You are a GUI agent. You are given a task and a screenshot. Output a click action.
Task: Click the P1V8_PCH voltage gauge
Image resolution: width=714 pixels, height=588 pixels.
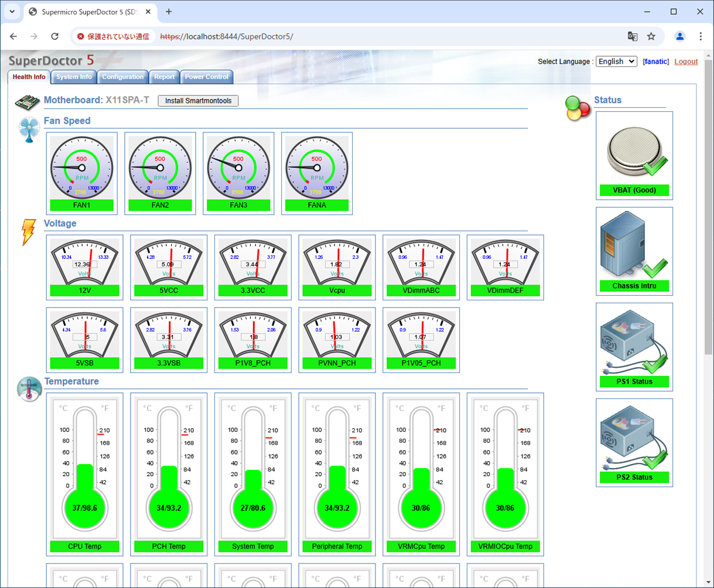coord(253,340)
